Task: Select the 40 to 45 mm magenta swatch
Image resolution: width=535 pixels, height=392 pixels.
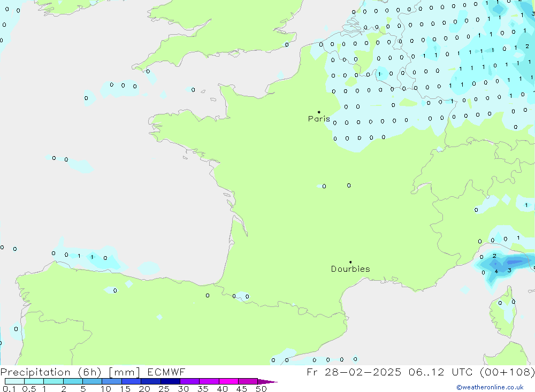Action: click(x=228, y=381)
